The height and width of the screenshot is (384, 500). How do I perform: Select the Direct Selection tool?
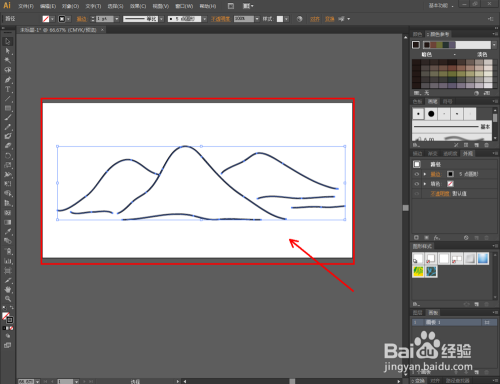[x=8, y=51]
